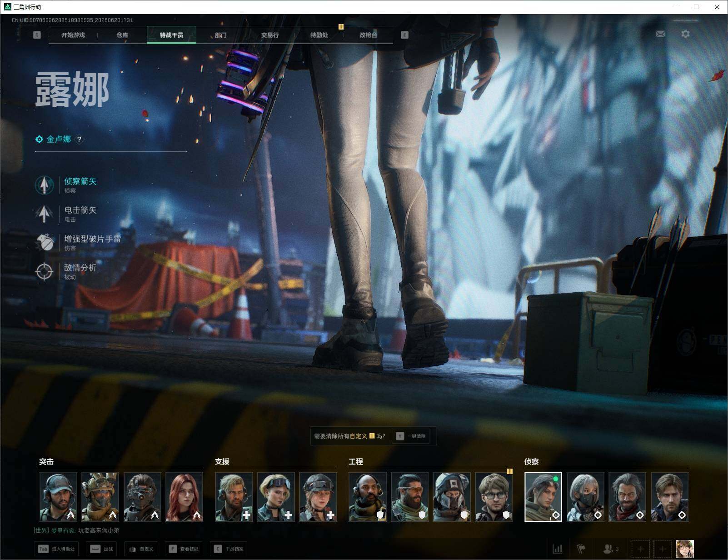Screen dimensions: 728x560
Task: Click the 增强型破片手雷 skill name text
Action: coord(93,239)
